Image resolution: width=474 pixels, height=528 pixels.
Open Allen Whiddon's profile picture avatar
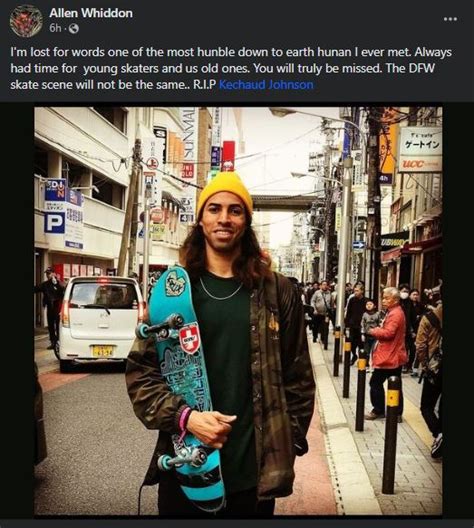(26, 21)
